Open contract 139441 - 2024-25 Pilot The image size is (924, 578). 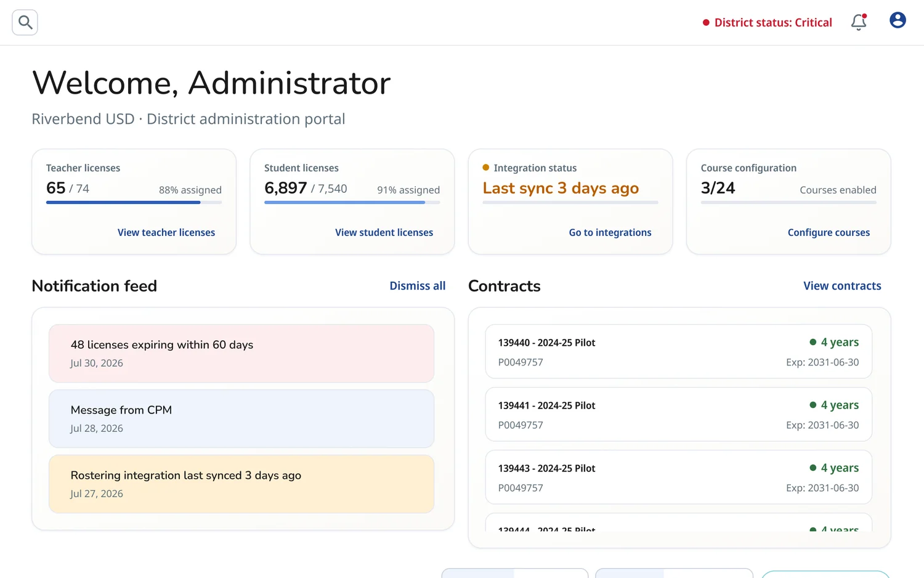pos(679,415)
